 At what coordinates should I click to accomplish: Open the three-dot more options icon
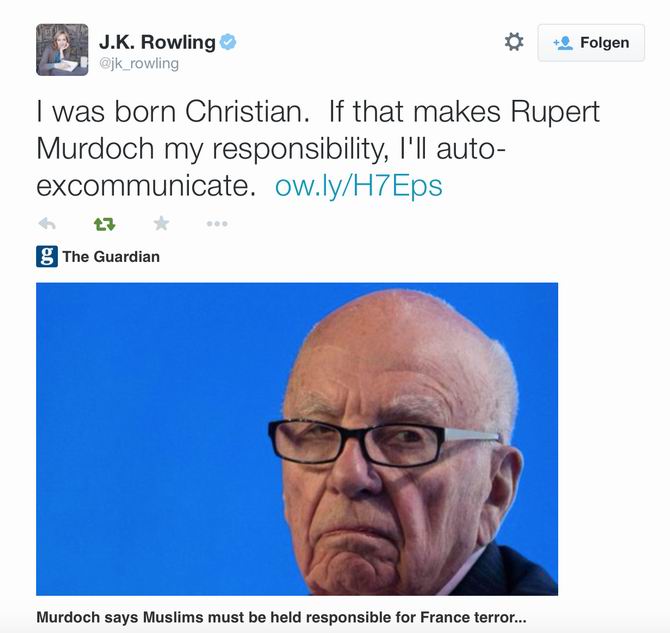coord(217,224)
